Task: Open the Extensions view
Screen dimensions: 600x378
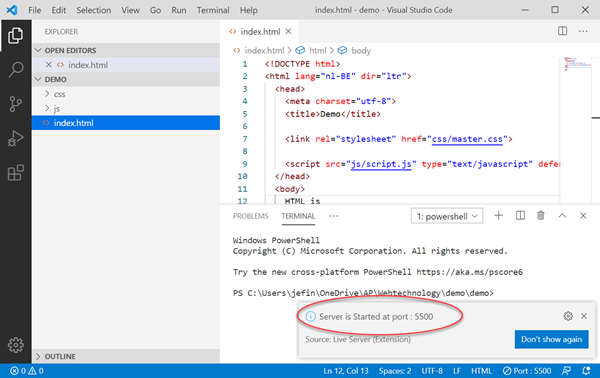Action: [16, 173]
